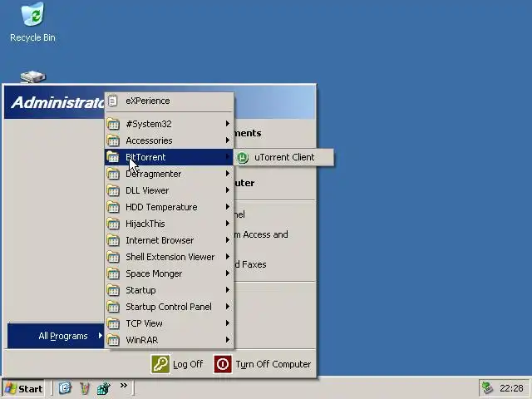Image resolution: width=532 pixels, height=399 pixels.
Task: Click the TCP View folder icon
Action: coord(113,323)
